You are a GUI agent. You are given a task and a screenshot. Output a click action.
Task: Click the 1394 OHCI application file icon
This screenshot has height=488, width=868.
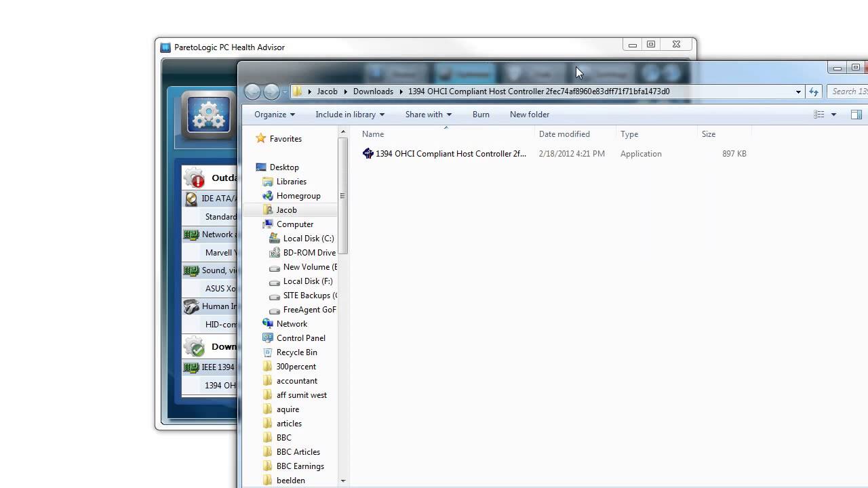(368, 154)
